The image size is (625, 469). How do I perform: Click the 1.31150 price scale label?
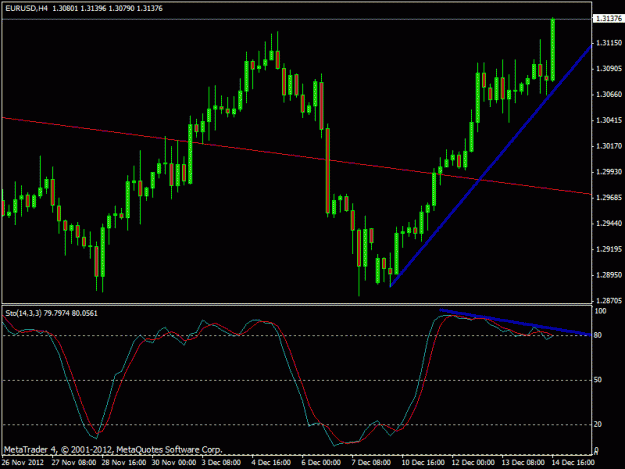[x=609, y=43]
